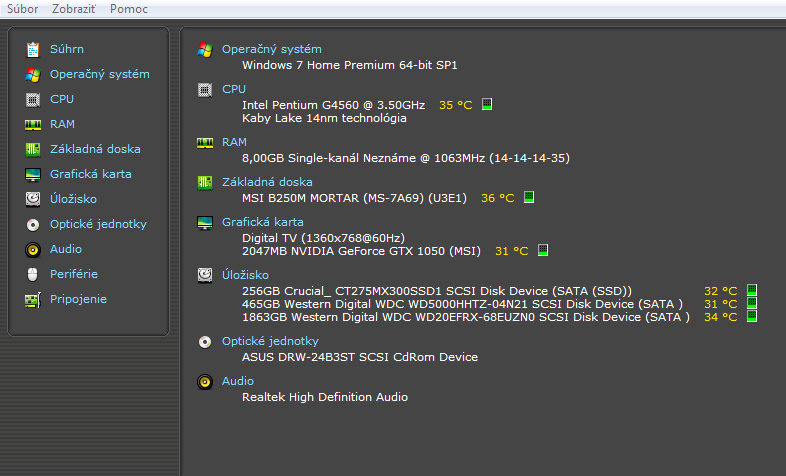Screen dimensions: 786x476
Task: Click the green temperature indicator for Crucial SSD
Action: click(x=752, y=291)
